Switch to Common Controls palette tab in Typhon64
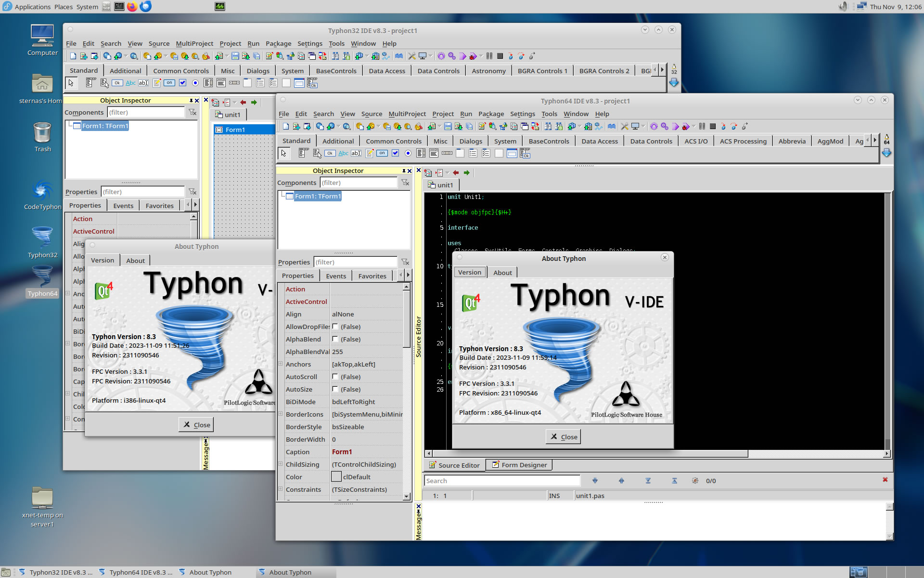 (393, 141)
